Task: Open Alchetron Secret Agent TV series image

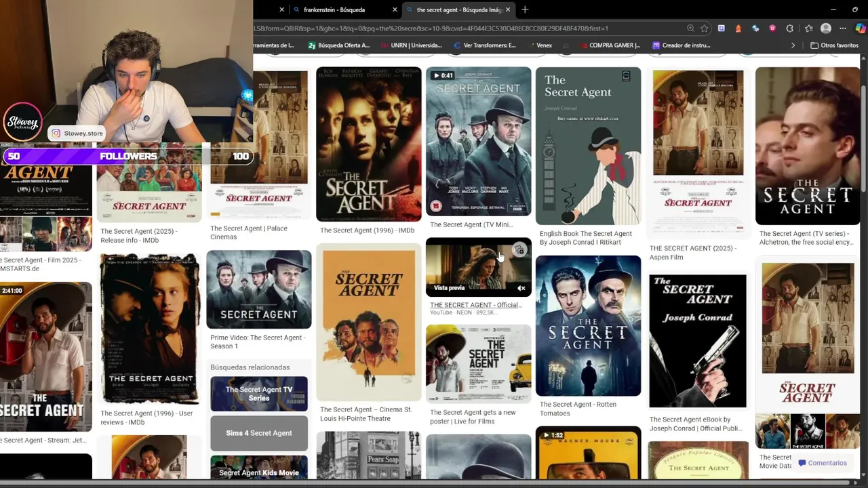Action: click(x=808, y=146)
